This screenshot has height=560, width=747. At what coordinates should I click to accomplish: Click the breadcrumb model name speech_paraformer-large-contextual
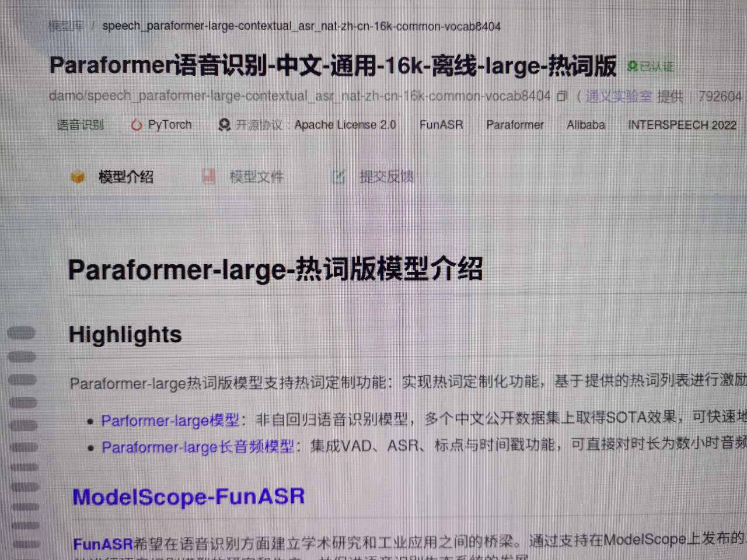click(301, 26)
